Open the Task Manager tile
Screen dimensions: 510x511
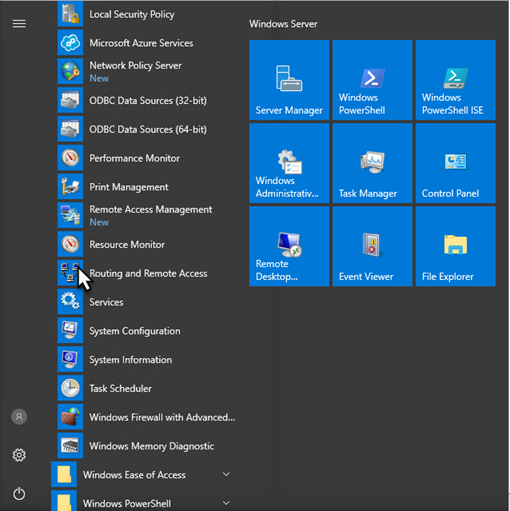[372, 163]
